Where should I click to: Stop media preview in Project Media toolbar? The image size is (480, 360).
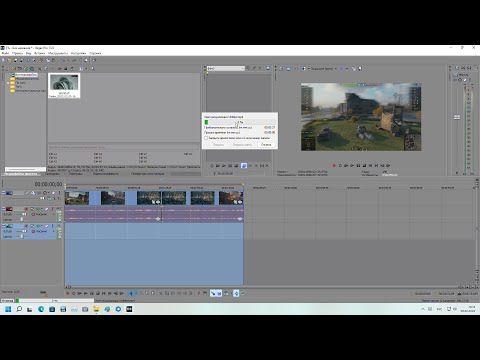(66, 69)
